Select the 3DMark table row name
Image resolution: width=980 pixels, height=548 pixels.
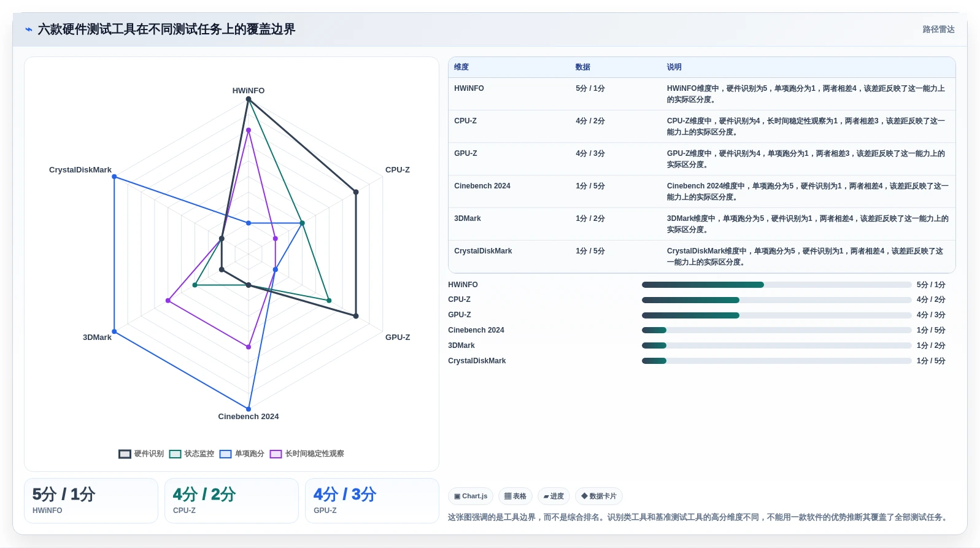[467, 218]
